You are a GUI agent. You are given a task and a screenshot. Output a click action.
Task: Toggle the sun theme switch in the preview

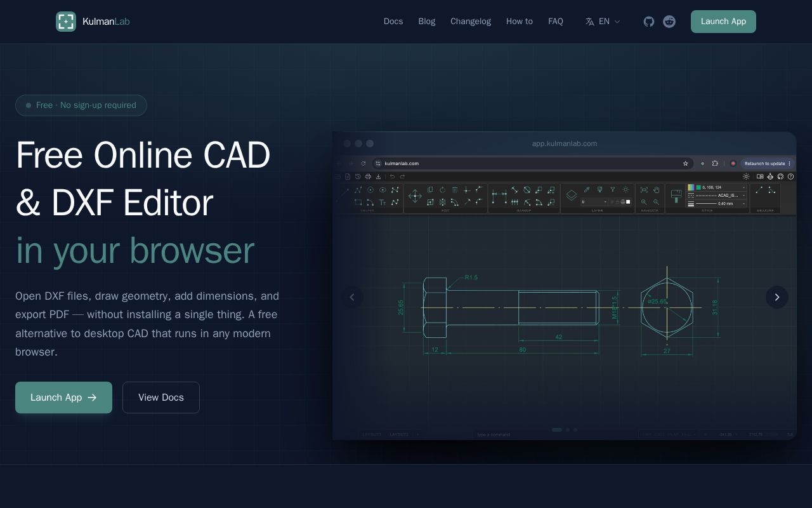(746, 177)
